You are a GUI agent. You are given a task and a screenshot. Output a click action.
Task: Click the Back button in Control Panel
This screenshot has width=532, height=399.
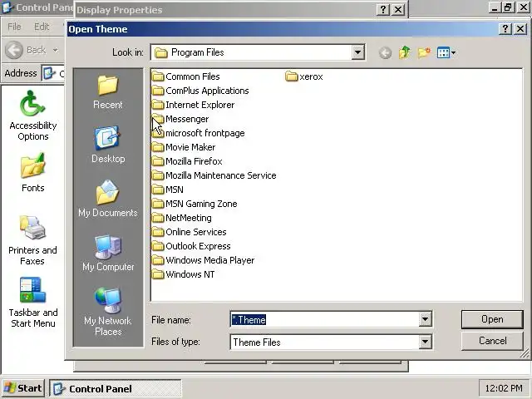pyautogui.click(x=26, y=50)
